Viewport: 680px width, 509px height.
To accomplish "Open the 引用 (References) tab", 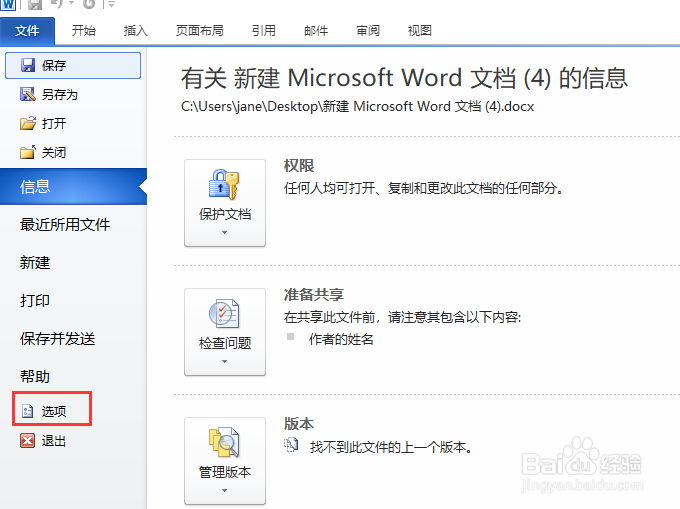I will pos(264,31).
